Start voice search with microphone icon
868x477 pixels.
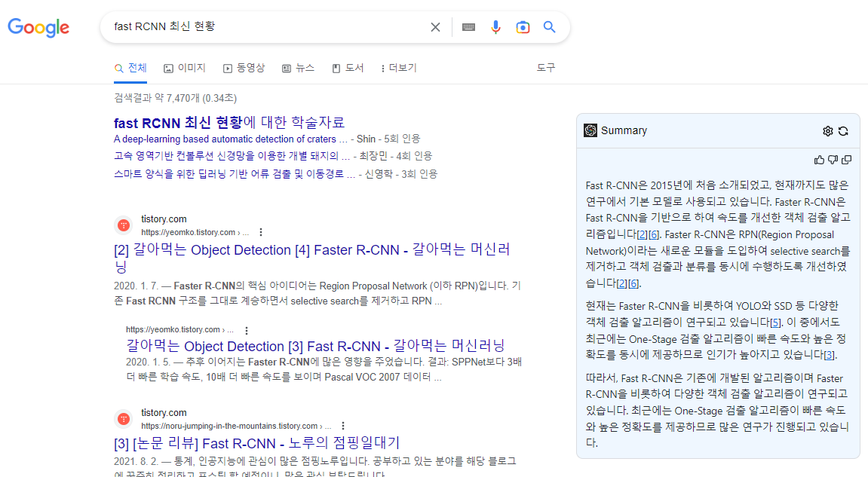pyautogui.click(x=495, y=27)
